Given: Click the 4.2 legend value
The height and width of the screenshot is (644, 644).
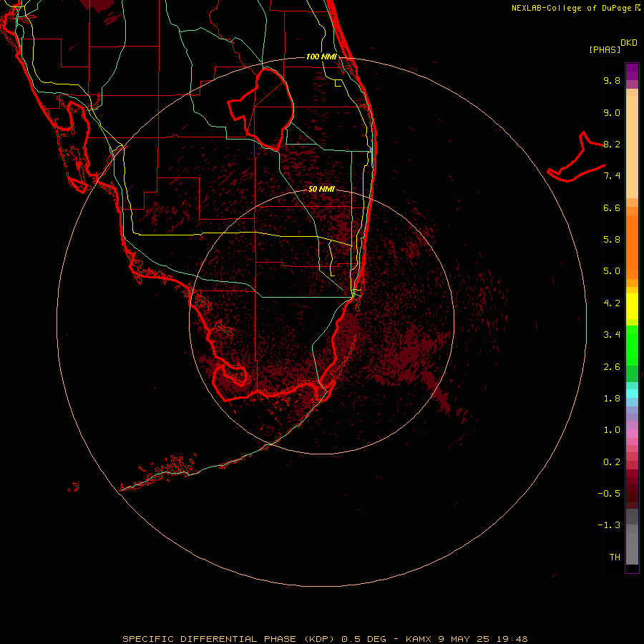Looking at the screenshot, I should pos(612,303).
